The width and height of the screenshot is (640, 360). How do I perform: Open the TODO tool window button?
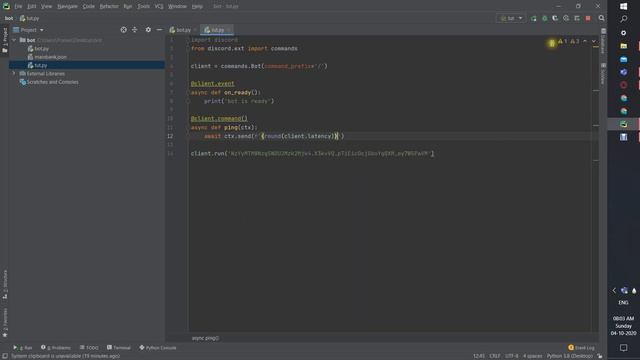[89, 348]
